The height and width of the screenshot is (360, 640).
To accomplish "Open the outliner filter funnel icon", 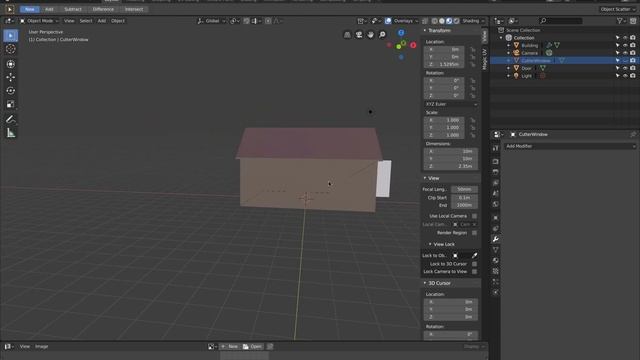I will (x=620, y=21).
